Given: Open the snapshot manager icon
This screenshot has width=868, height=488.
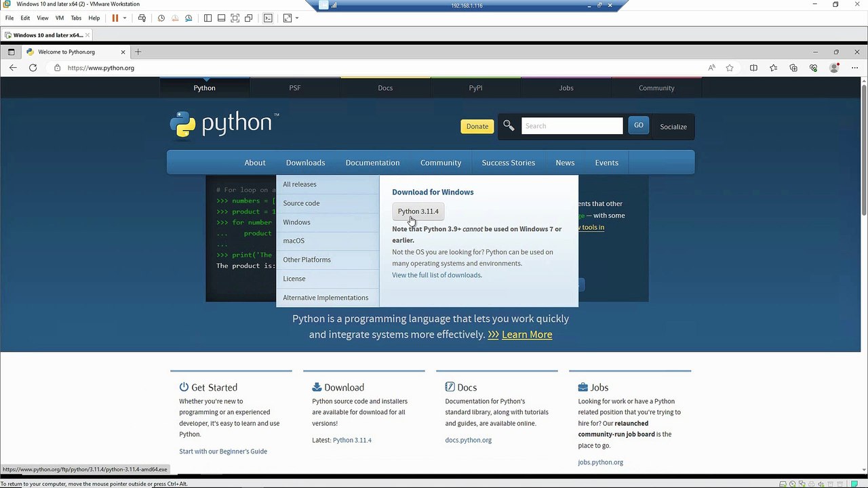Looking at the screenshot, I should (x=189, y=18).
